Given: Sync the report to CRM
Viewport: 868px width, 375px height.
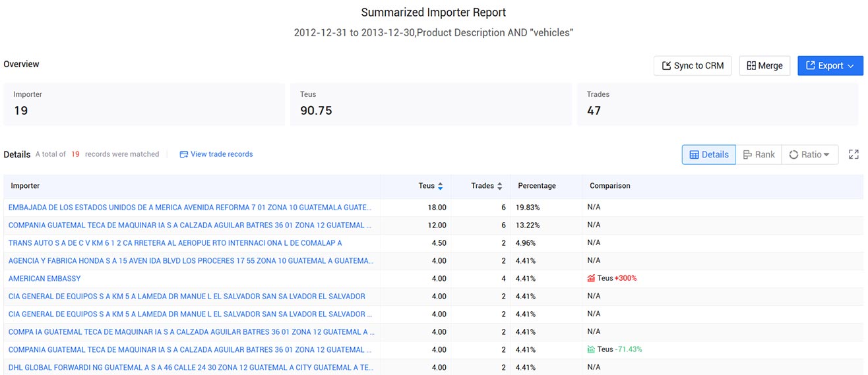Looking at the screenshot, I should coord(693,66).
